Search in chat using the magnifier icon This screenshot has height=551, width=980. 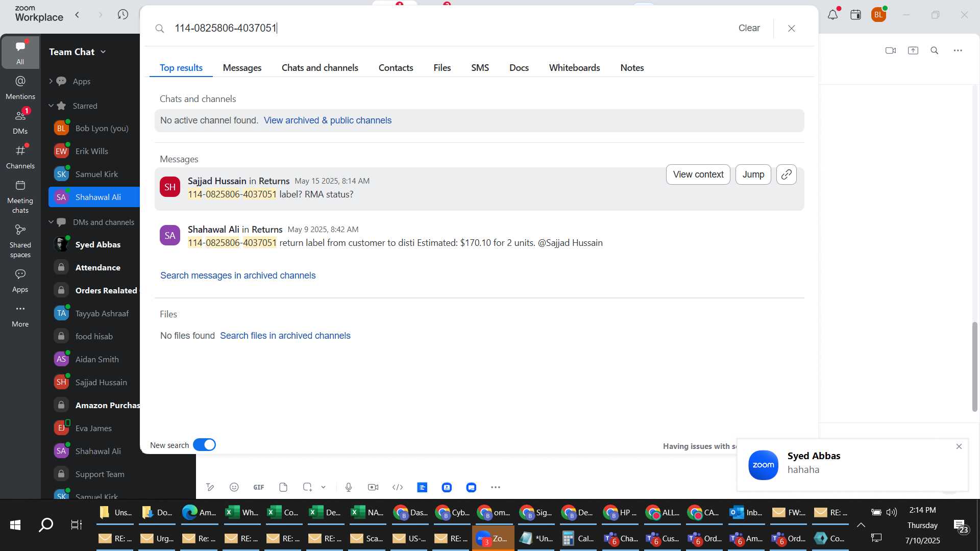[x=935, y=51]
